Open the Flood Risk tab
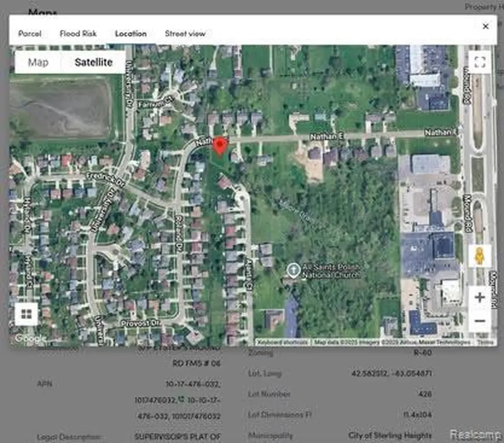This screenshot has height=443, width=504. point(78,33)
